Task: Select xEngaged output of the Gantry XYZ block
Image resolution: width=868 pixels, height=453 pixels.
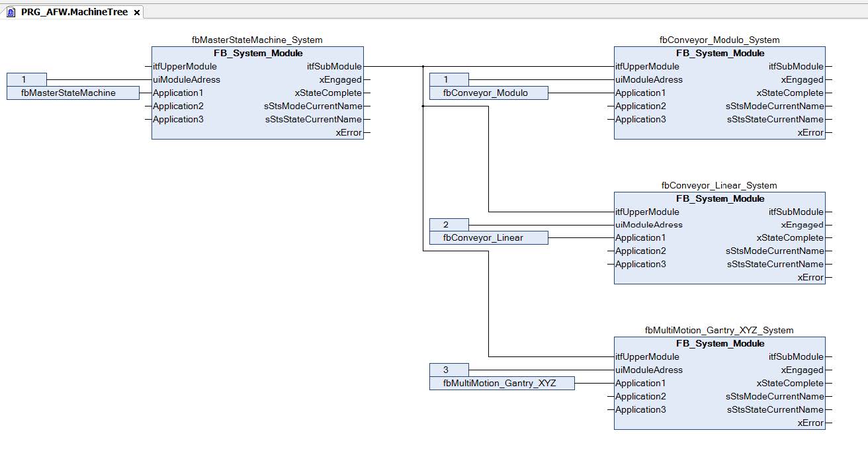Action: tap(802, 370)
